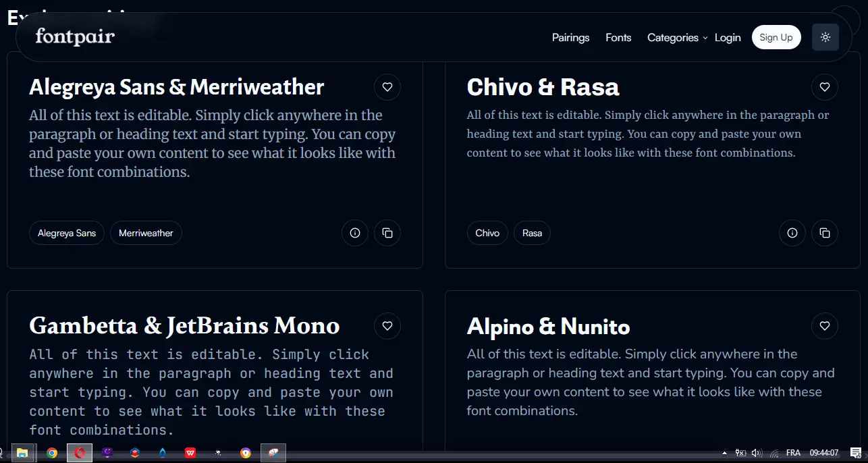
Task: Open the Fonts page
Action: click(x=618, y=38)
